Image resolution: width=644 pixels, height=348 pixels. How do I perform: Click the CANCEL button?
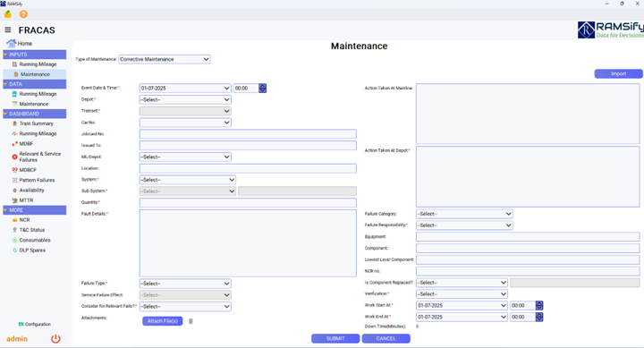click(x=386, y=338)
